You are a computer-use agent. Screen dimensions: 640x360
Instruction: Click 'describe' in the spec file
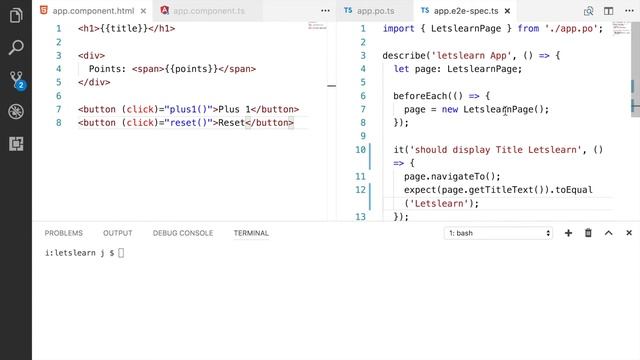[404, 56]
